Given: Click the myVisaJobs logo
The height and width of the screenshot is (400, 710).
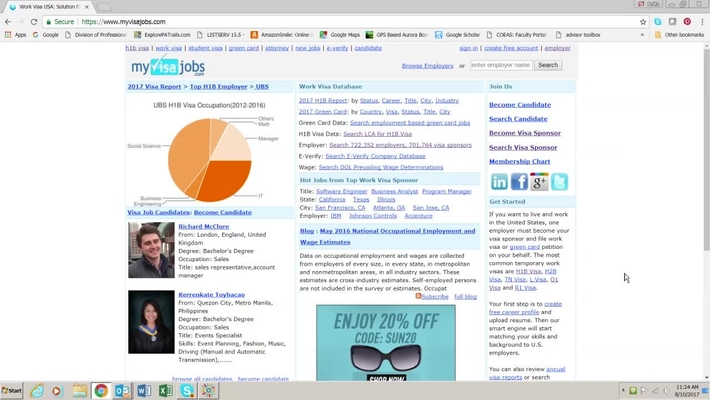Looking at the screenshot, I should [x=168, y=67].
